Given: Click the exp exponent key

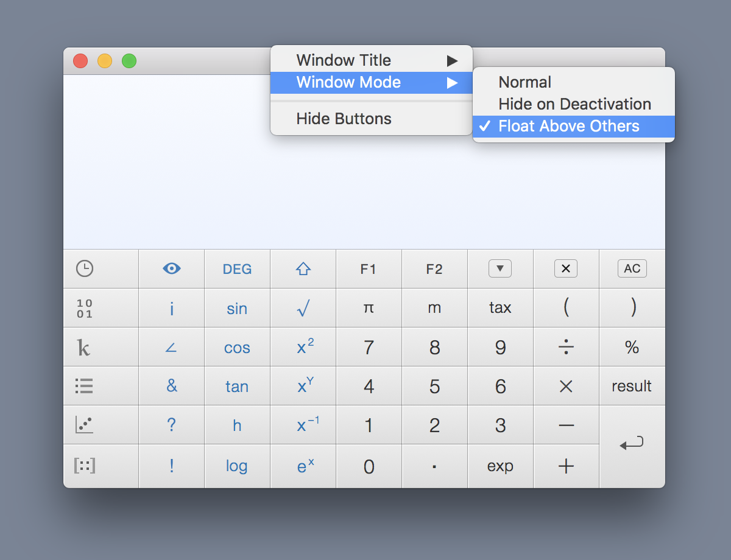Looking at the screenshot, I should tap(500, 466).
